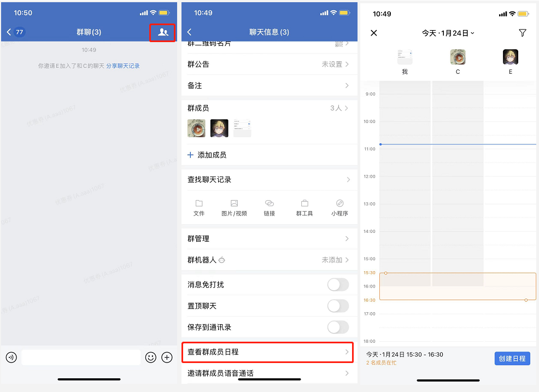Open 查看群成员日程 menu entry
This screenshot has height=392, width=539.
pos(268,352)
